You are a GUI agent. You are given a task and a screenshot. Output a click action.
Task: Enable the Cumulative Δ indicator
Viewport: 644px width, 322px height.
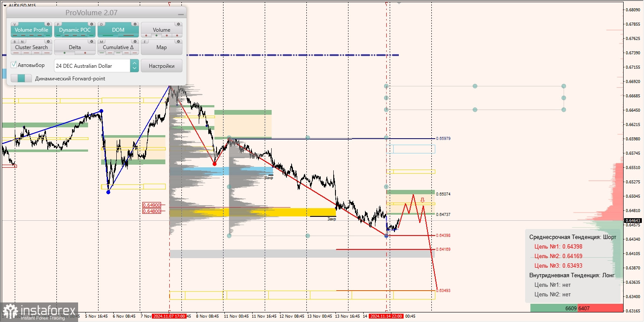(x=118, y=47)
